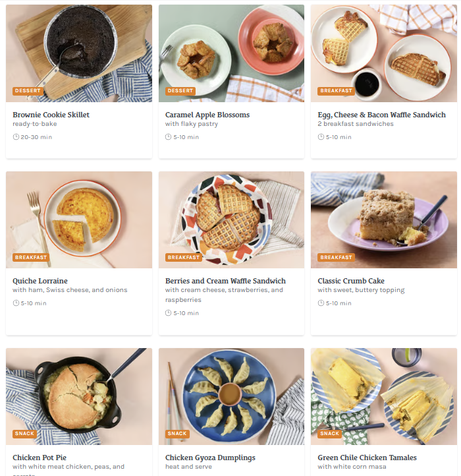Open the Green Chile Chicken Tamales title
This screenshot has height=476, width=461.
click(367, 458)
